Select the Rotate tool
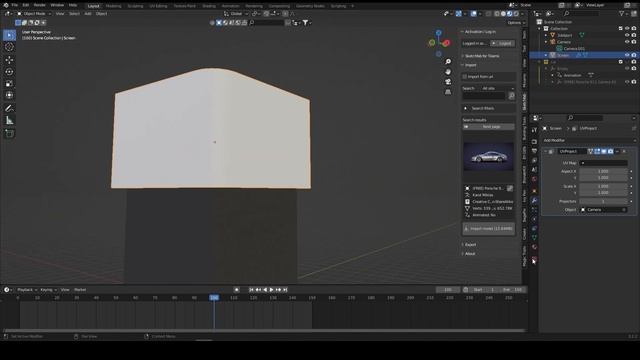This screenshot has width=640, height=360. tap(9, 72)
